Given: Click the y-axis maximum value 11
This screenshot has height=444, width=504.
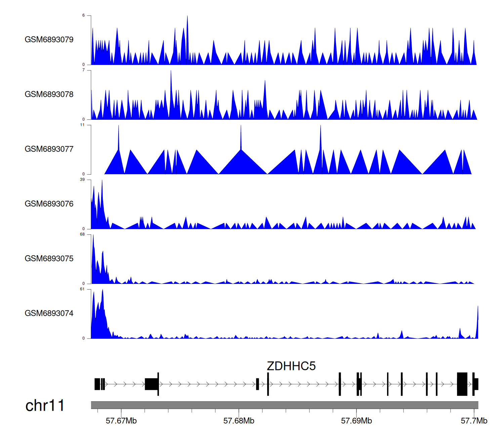Looking at the screenshot, I should [82, 125].
